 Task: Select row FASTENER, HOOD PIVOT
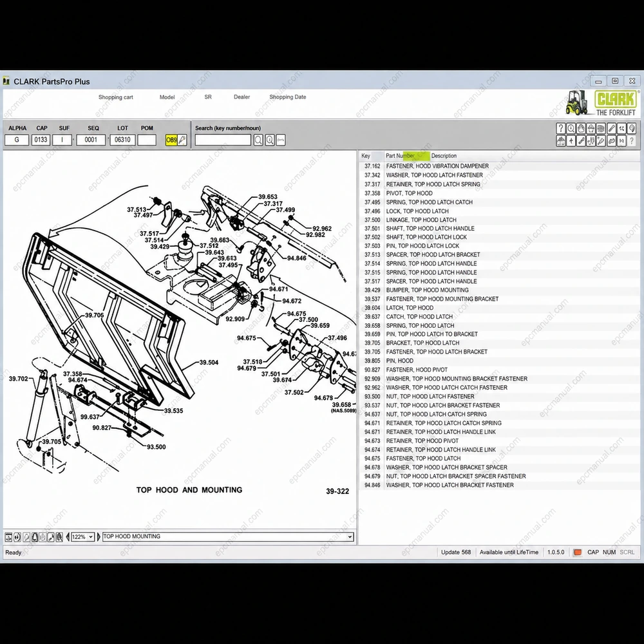tap(500, 370)
